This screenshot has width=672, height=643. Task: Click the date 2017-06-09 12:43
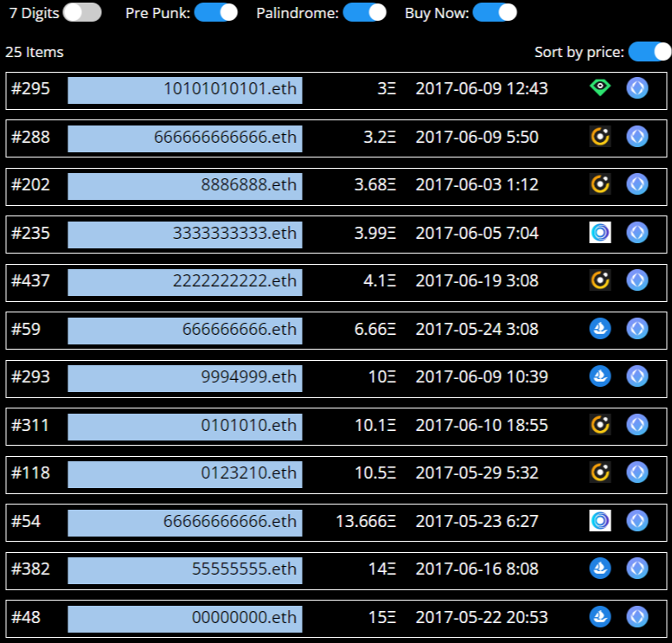(x=482, y=88)
